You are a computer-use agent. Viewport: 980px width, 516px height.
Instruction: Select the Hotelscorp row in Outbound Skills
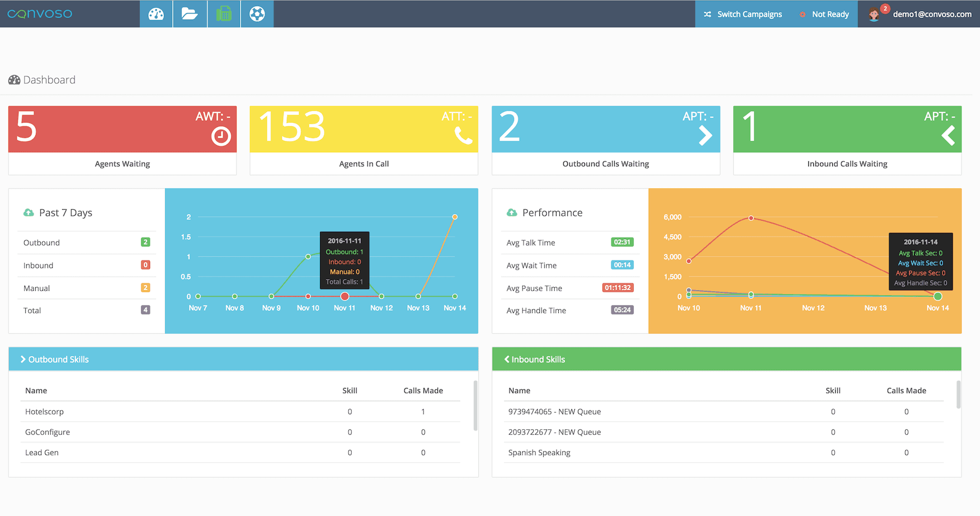click(x=241, y=411)
